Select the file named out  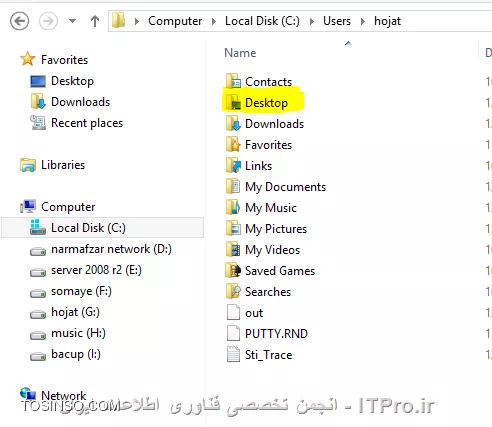tap(254, 313)
